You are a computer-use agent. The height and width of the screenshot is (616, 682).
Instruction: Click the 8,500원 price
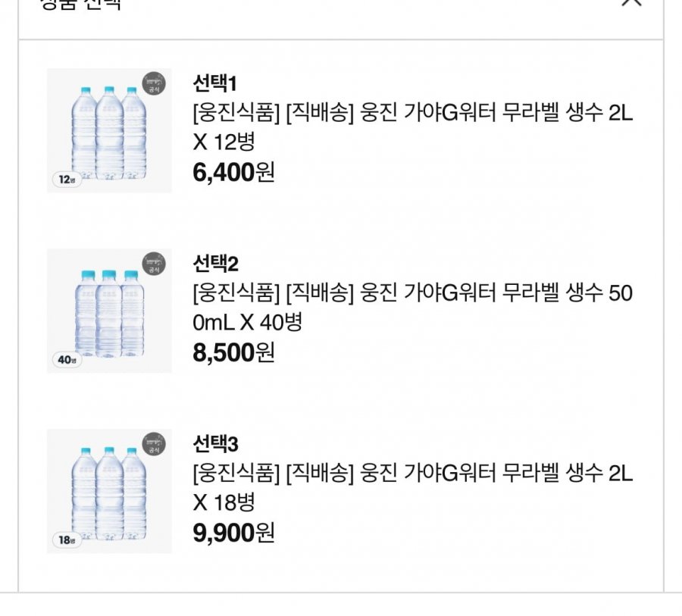click(234, 353)
